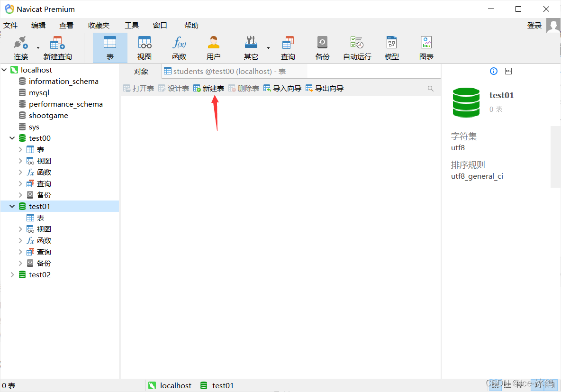The width and height of the screenshot is (561, 392).
Task: Open the User (用户) toolbar icon
Action: [214, 43]
